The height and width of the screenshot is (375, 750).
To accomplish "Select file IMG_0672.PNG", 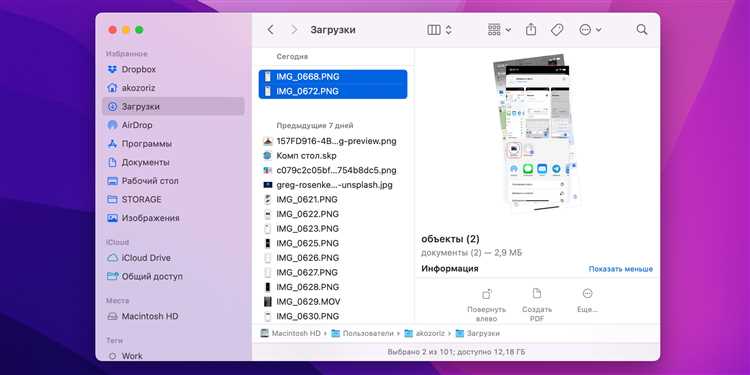I will (x=333, y=91).
